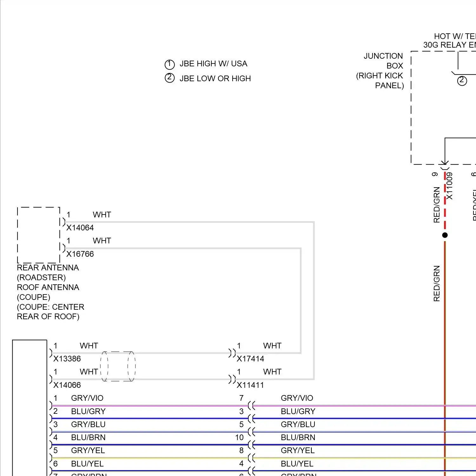The height and width of the screenshot is (476, 476).
Task: Select the WHT label above X13386
Action: pyautogui.click(x=89, y=346)
